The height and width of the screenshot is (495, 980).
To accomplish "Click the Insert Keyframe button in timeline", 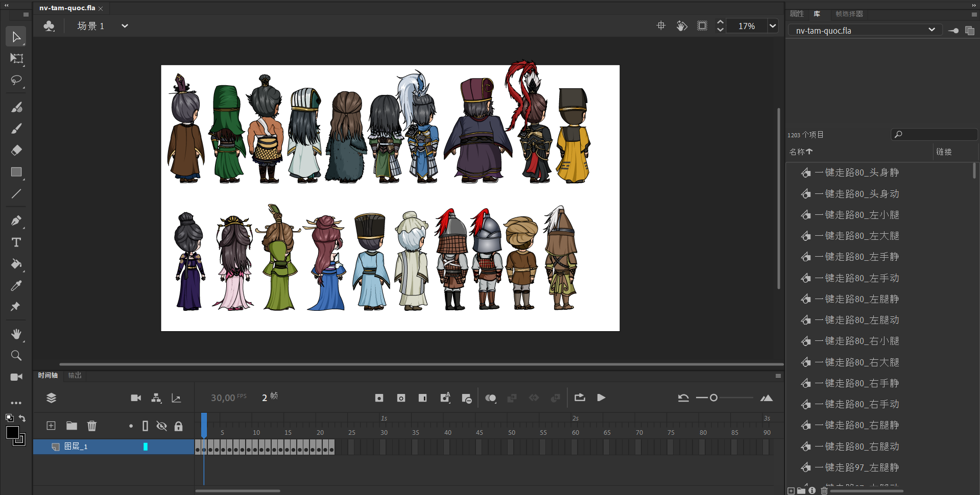I will [379, 398].
